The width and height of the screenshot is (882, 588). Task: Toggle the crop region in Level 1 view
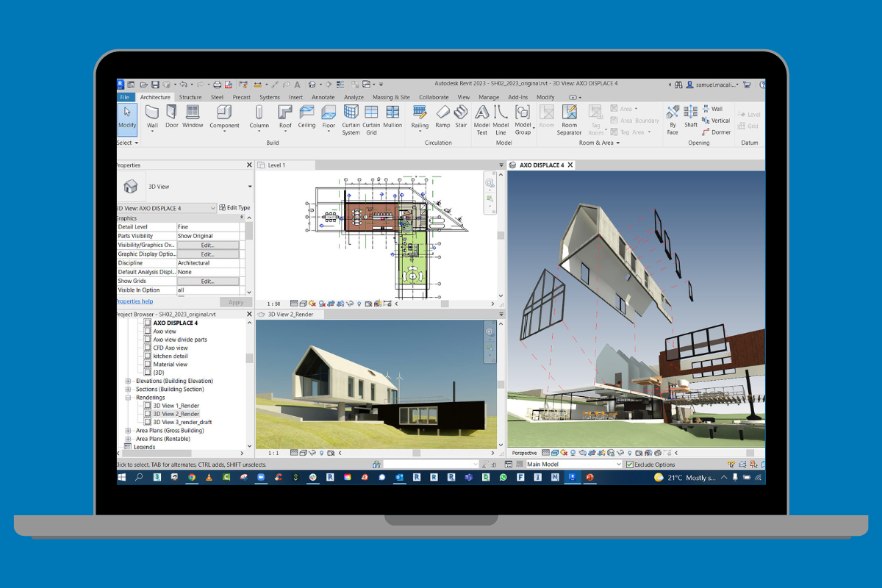coord(340,304)
